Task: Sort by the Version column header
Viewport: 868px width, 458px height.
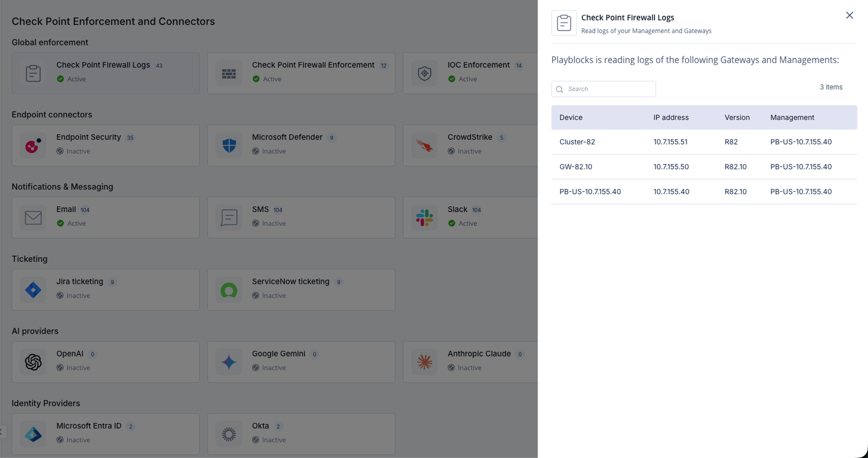Action: pyautogui.click(x=737, y=118)
